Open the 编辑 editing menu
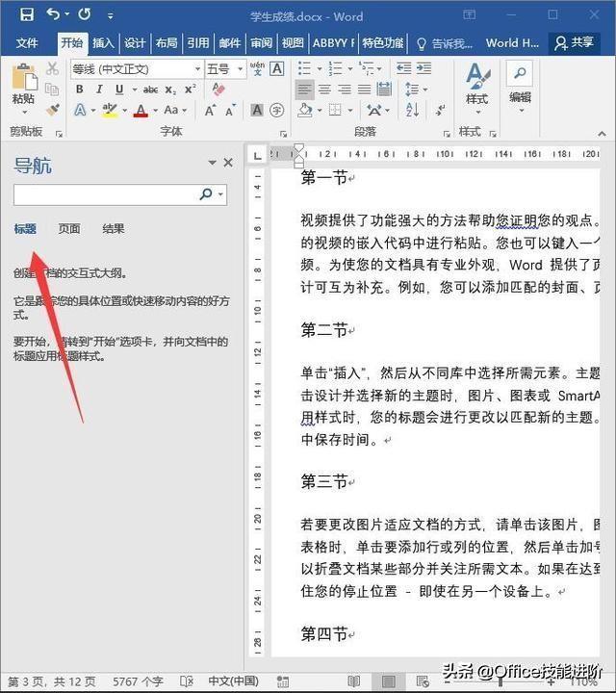The height and width of the screenshot is (693, 616). (520, 88)
